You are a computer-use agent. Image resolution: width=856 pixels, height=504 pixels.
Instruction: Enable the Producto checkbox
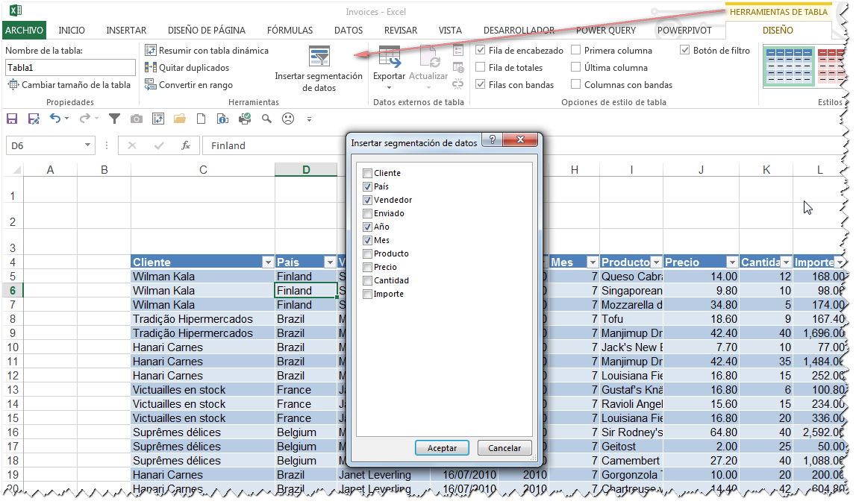click(368, 253)
